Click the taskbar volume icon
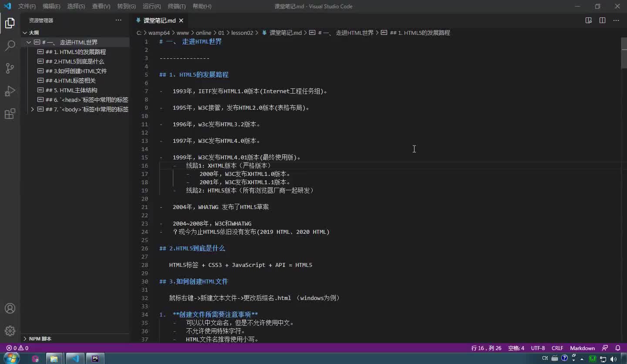Screen dimensions: 627x364 [x=614, y=359]
